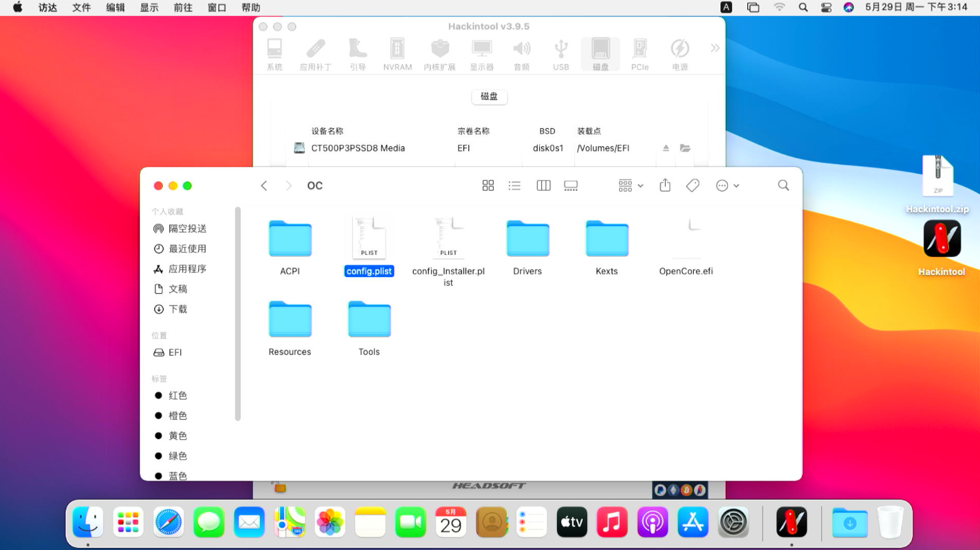Open Control Center in menu bar
Screen dimensions: 980x550
tap(826, 7)
